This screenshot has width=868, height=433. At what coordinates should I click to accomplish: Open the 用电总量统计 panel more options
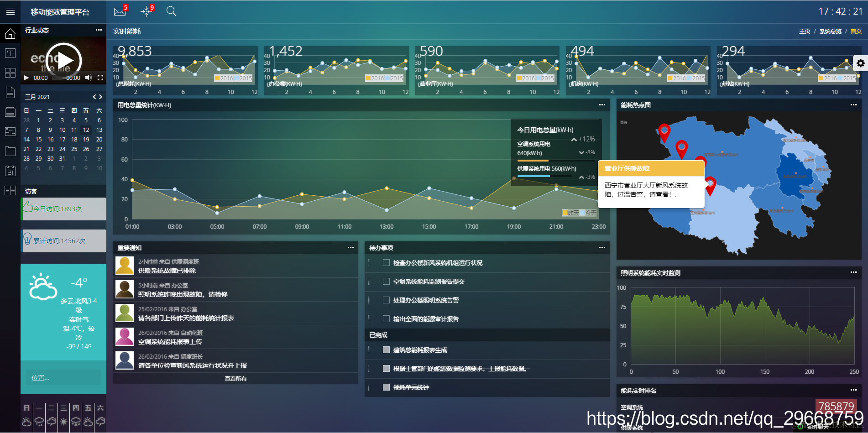pyautogui.click(x=602, y=105)
